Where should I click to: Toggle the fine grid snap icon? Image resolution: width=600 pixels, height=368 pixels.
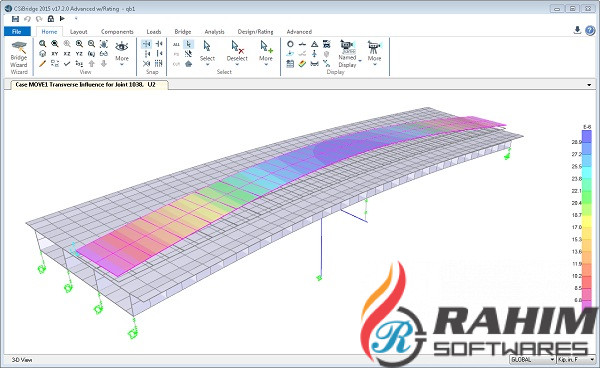pos(159,64)
